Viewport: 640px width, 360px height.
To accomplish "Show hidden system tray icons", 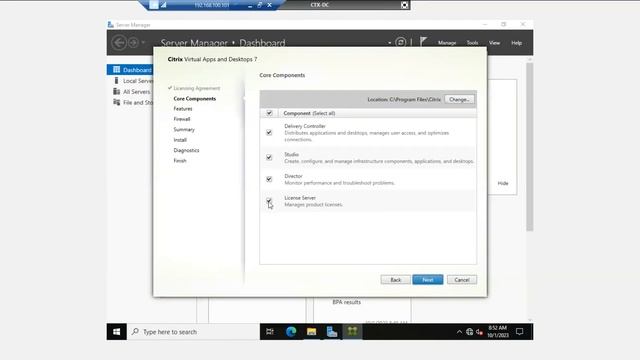I will (459, 332).
